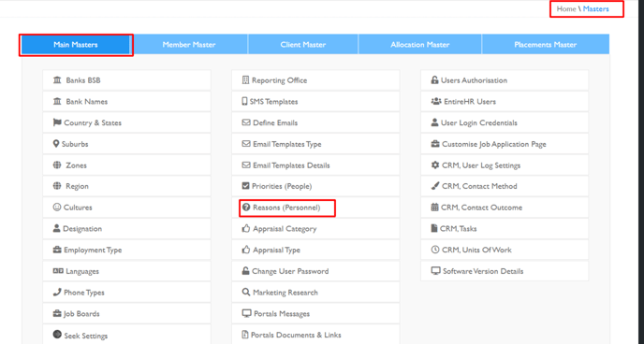Screen dimensions: 644x344
Task: Click the flag icon for Country & States
Action: [x=57, y=122]
